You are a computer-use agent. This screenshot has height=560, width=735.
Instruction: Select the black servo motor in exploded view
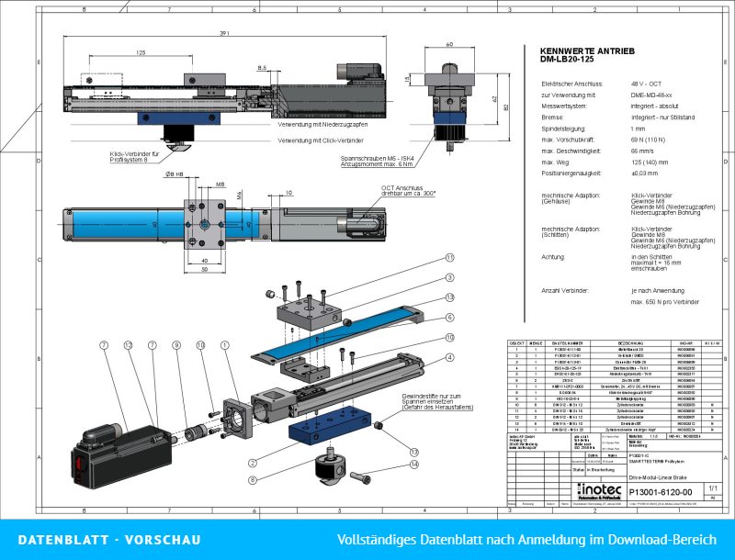point(121,454)
